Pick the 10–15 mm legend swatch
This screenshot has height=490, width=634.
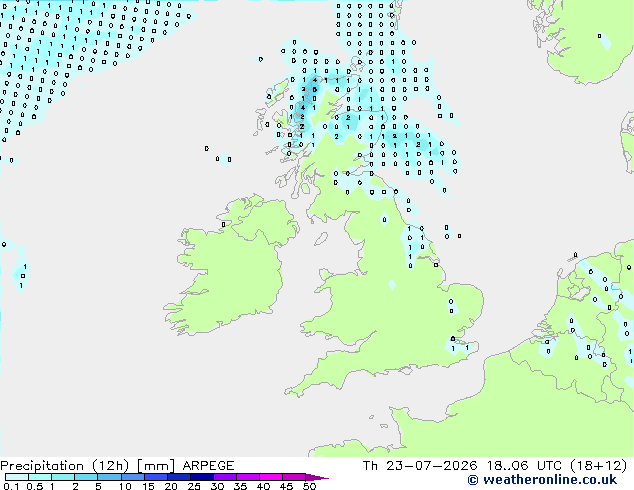132,477
